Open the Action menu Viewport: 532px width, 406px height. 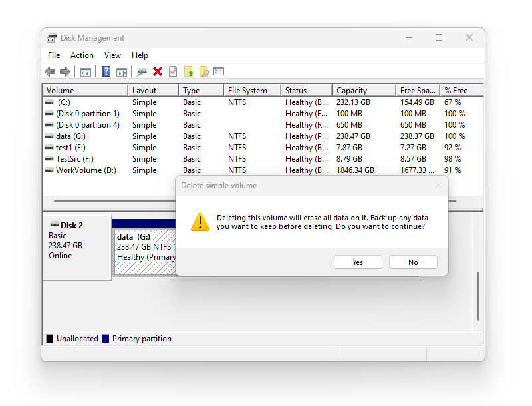82,55
